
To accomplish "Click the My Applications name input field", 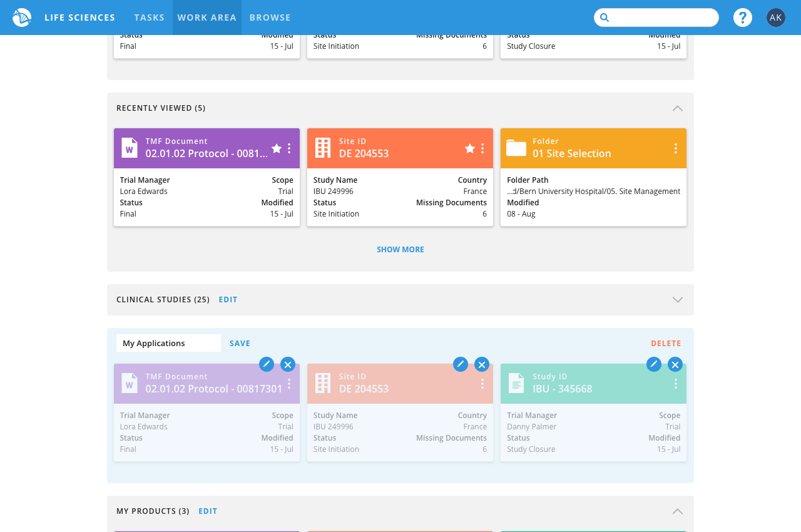I will pos(168,343).
